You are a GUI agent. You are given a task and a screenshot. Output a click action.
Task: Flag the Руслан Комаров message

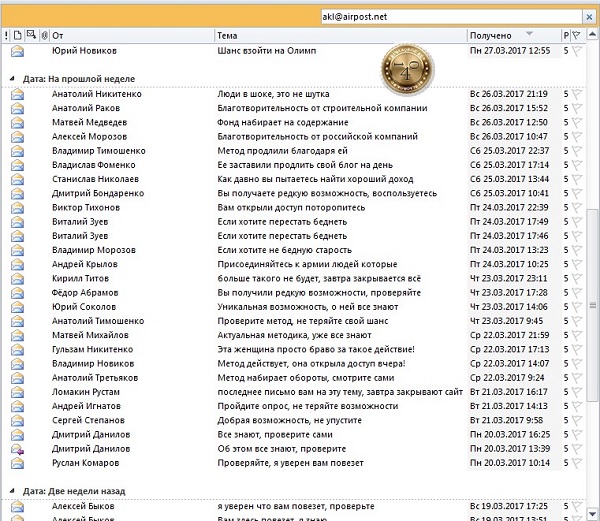tap(577, 462)
